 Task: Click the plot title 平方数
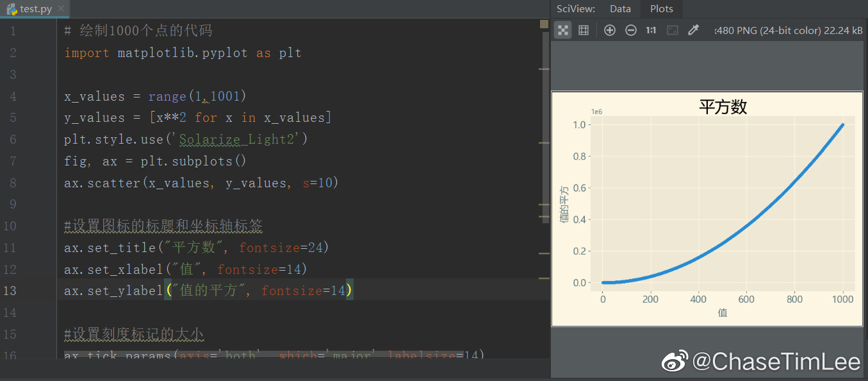[723, 106]
